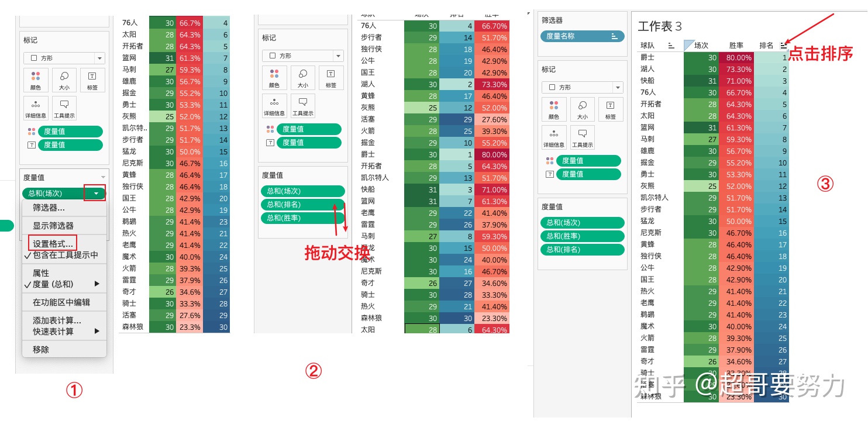
Task: Click the T label icon before 度量值 in the left screenshot
Action: (x=32, y=144)
